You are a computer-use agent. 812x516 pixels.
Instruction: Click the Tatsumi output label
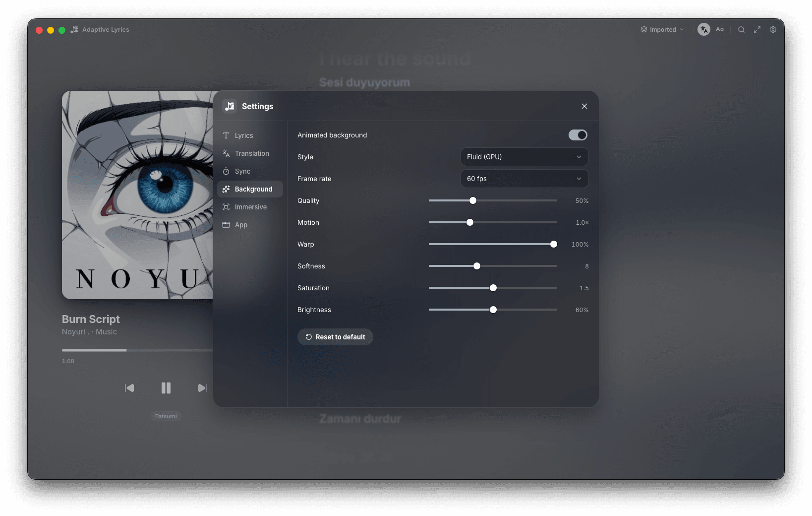pyautogui.click(x=166, y=416)
